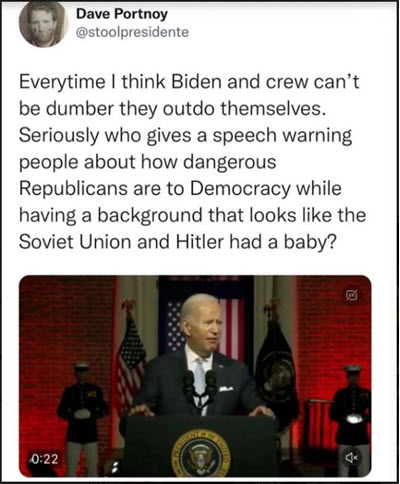400x484 pixels.
Task: Click the Marine guard on the video's left
Action: click(x=81, y=418)
